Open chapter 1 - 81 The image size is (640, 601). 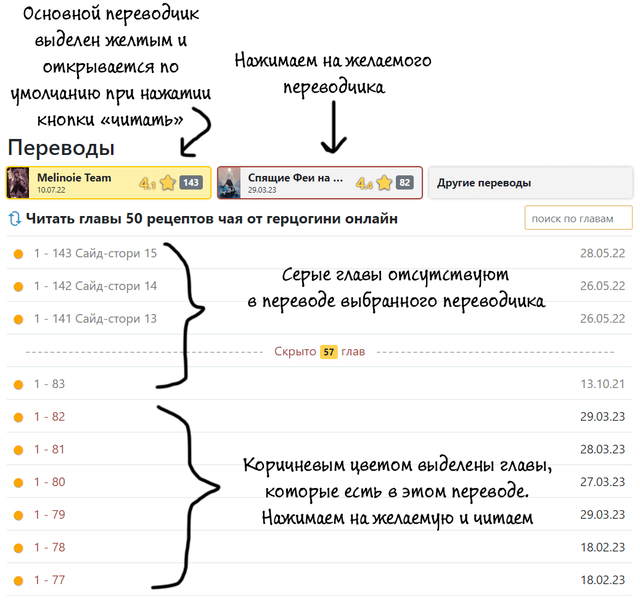pyautogui.click(x=49, y=450)
